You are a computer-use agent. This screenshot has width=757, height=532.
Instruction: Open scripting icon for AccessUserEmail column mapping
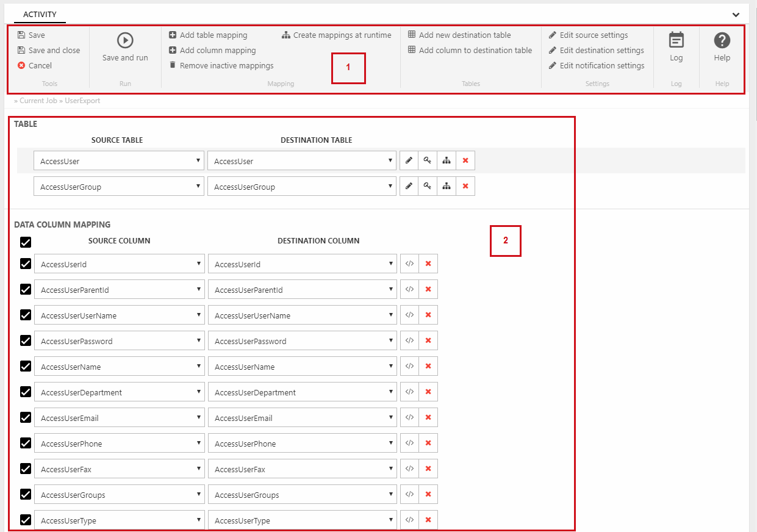coord(410,418)
